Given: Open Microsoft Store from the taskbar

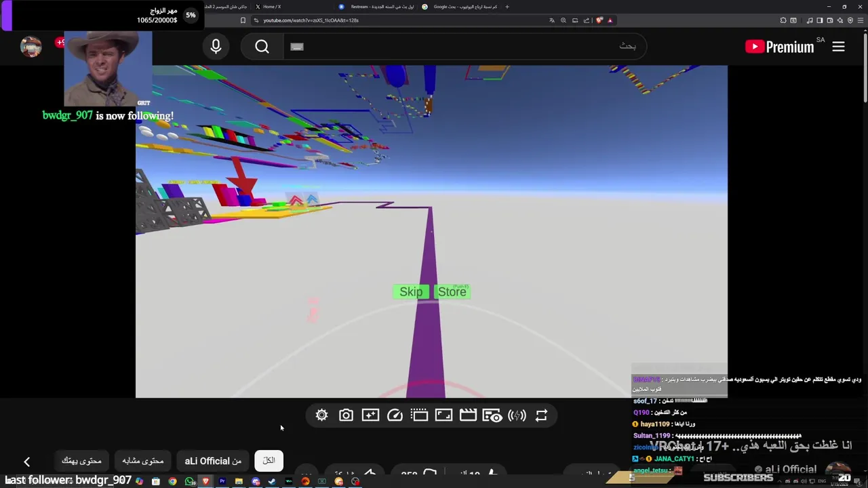Looking at the screenshot, I should tap(156, 481).
